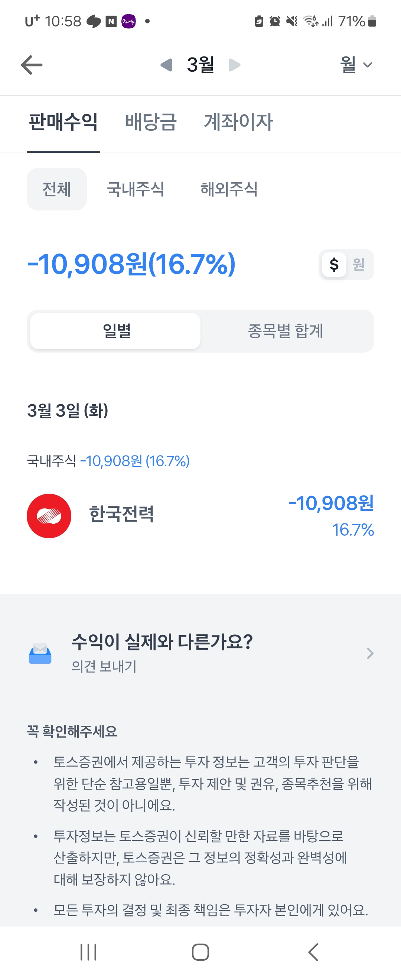Go to the next month arrow
Image resolution: width=401 pixels, height=980 pixels.
[234, 65]
